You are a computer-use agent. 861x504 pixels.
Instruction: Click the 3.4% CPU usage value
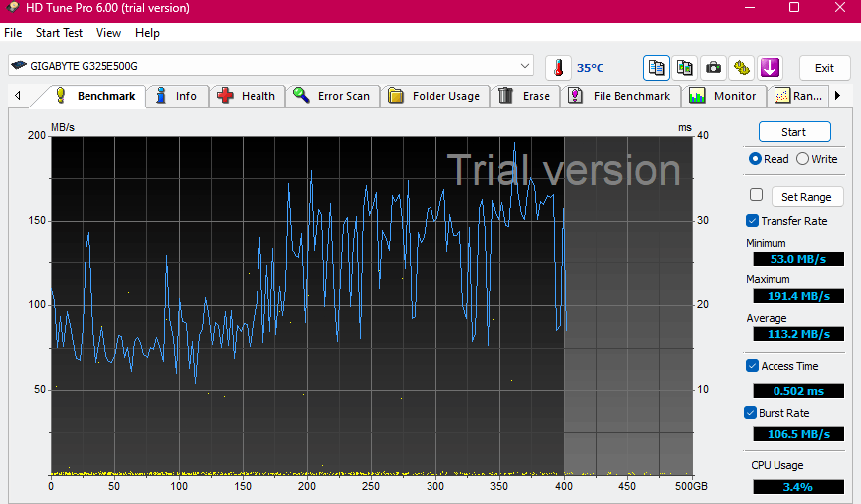pos(797,487)
